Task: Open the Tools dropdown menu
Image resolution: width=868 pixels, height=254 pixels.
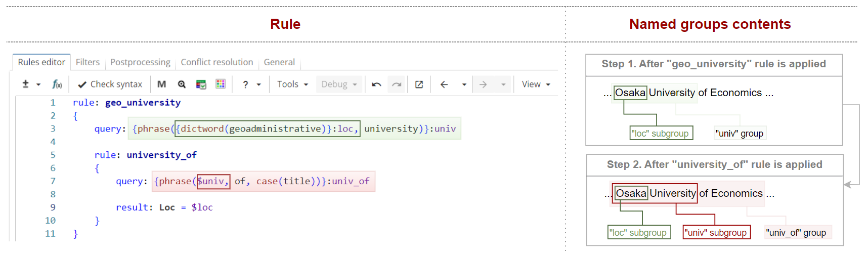Action: click(292, 84)
